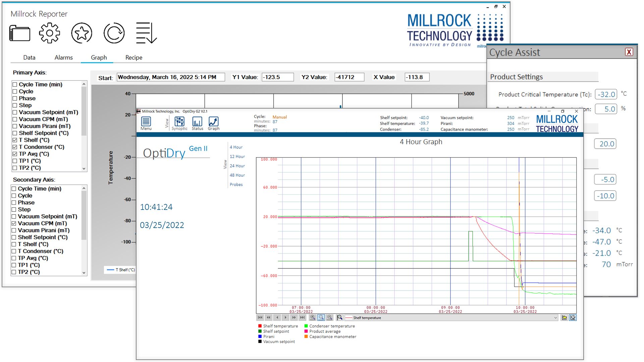
Task: Uncheck Vacuum CPM (mT) in Secondary Axis
Action: 14,224
